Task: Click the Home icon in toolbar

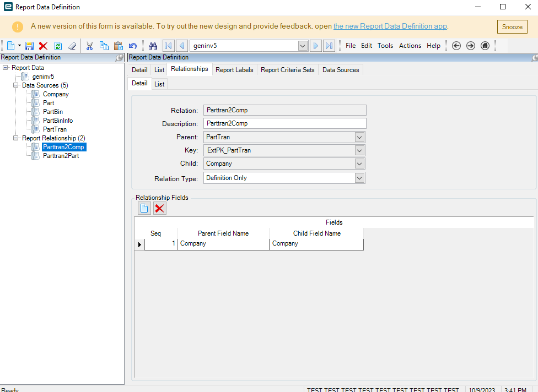Action: pos(485,46)
